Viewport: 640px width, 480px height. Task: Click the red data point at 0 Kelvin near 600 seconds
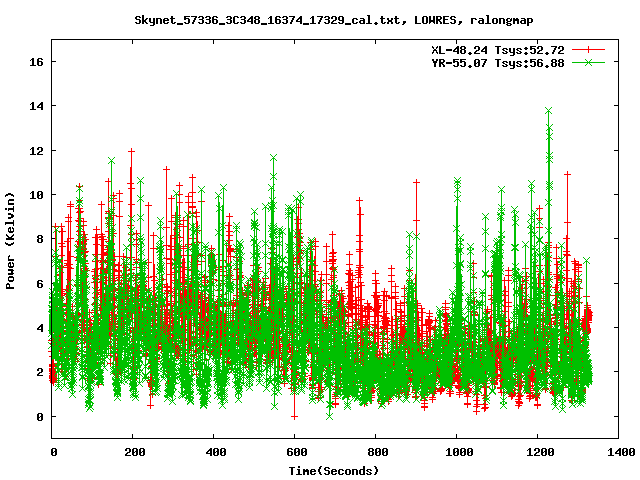pos(294,417)
